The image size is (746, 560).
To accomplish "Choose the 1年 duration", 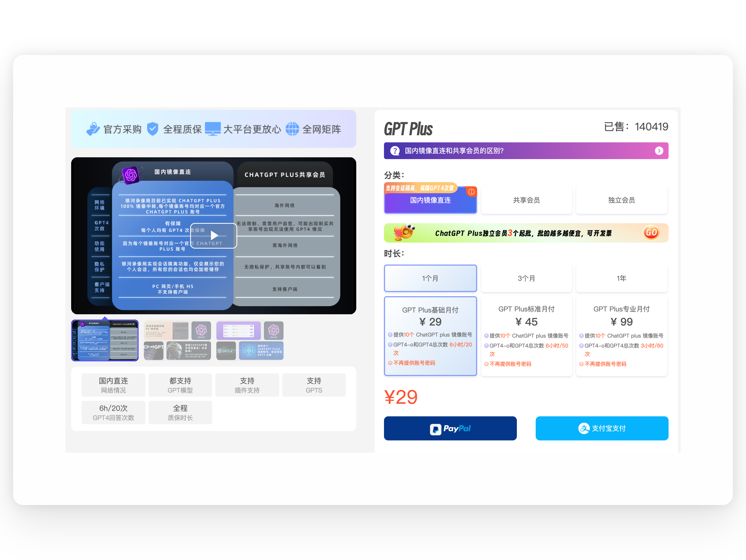I will pyautogui.click(x=621, y=278).
